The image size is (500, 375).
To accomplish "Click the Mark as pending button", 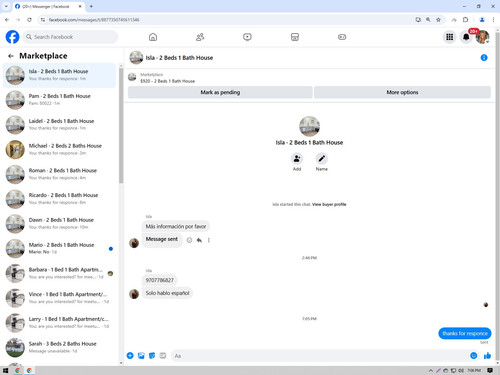I will click(x=220, y=92).
